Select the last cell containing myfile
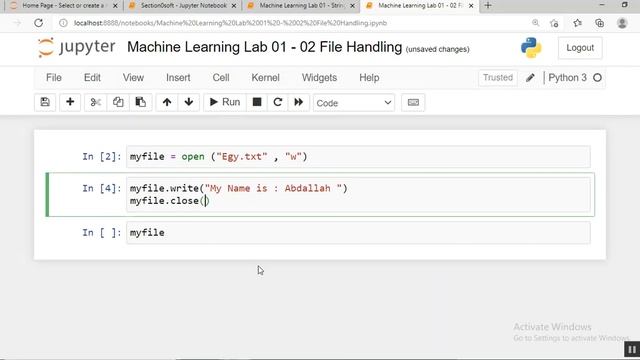The height and width of the screenshot is (360, 640). click(358, 233)
